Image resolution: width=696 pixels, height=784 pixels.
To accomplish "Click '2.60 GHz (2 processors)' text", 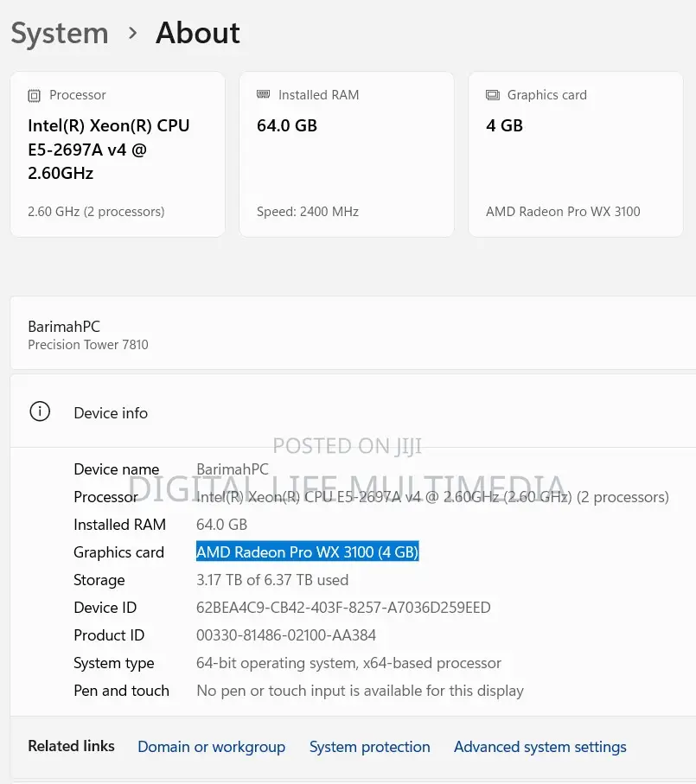I will [96, 212].
